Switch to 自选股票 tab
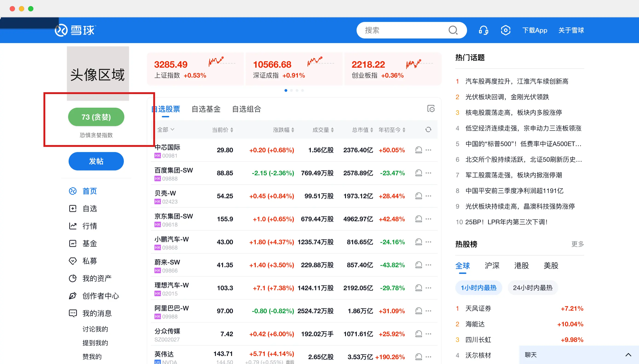Viewport: 639px width, 364px height. pos(166,109)
